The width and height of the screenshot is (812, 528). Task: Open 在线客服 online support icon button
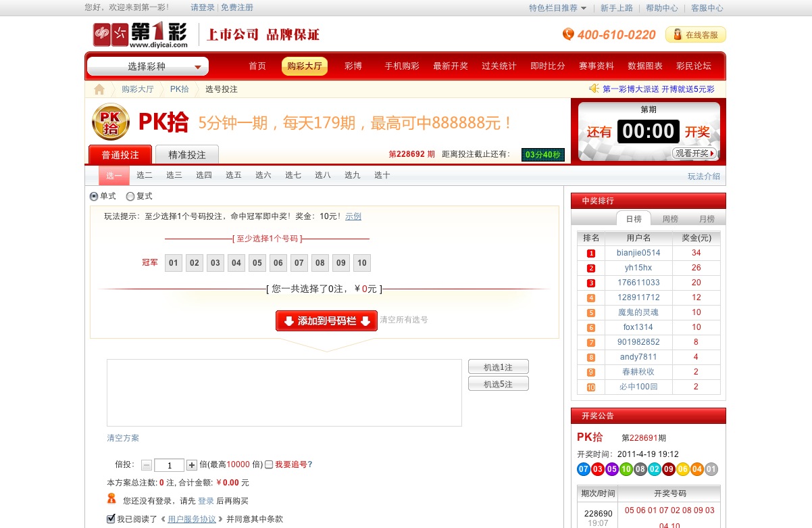point(696,35)
